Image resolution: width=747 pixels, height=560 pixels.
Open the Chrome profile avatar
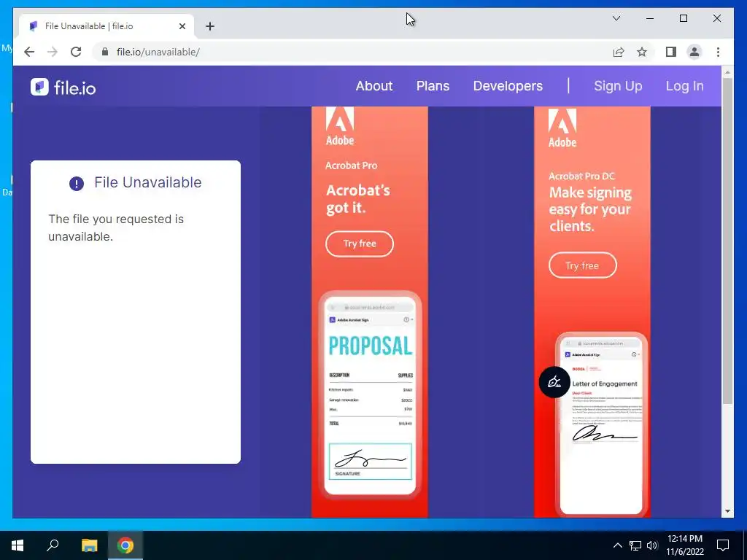pyautogui.click(x=694, y=52)
